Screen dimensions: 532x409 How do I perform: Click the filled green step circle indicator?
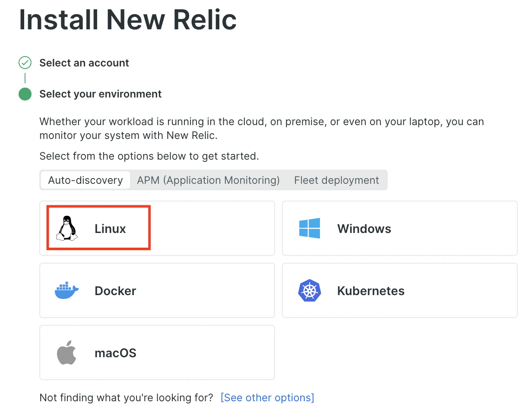pos(25,94)
